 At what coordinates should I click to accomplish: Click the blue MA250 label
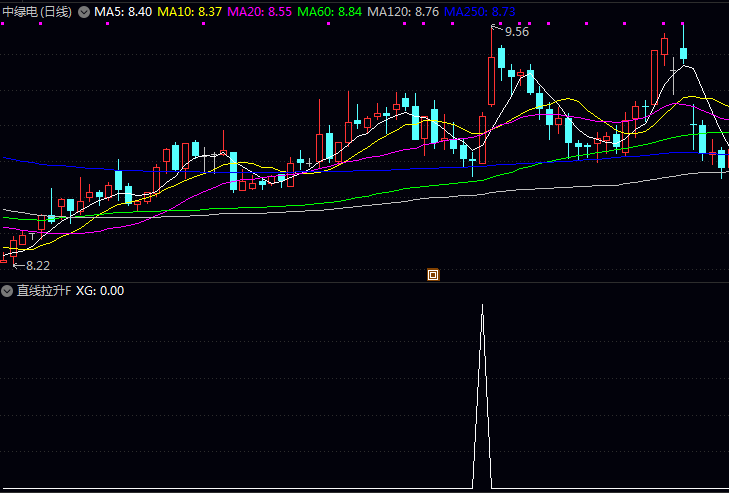tap(480, 11)
